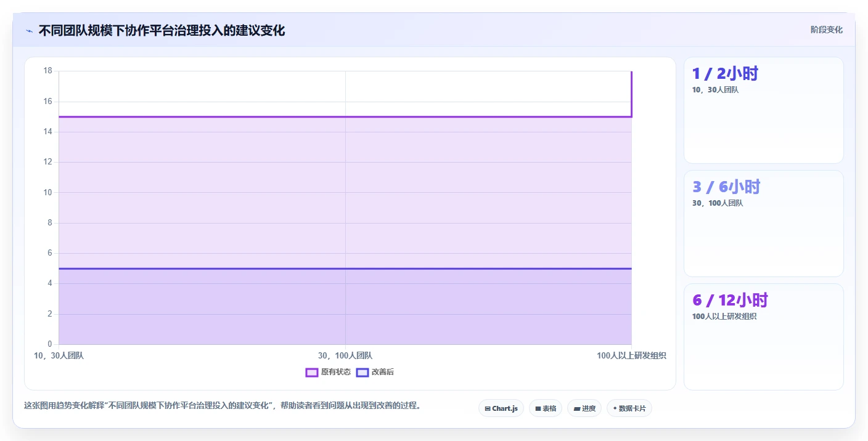Click the chart title 不同团队规模下协作平台治理投入的建议变化
Image resolution: width=868 pixels, height=441 pixels.
pyautogui.click(x=162, y=31)
